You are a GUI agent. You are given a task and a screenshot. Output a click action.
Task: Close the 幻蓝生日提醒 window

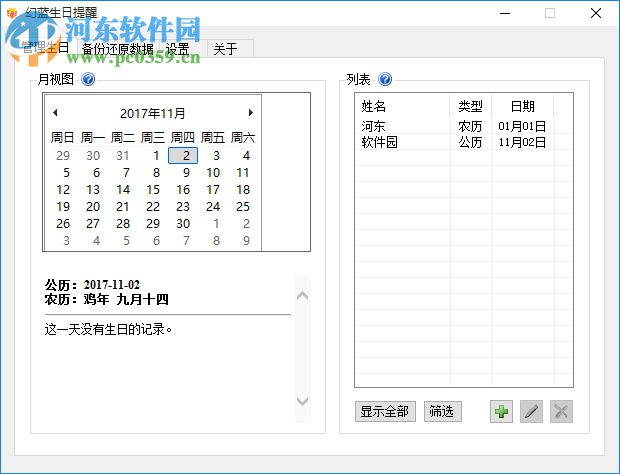[596, 13]
